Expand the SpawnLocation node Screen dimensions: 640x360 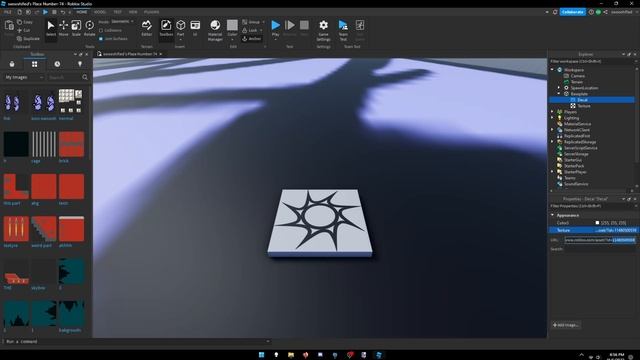click(559, 88)
